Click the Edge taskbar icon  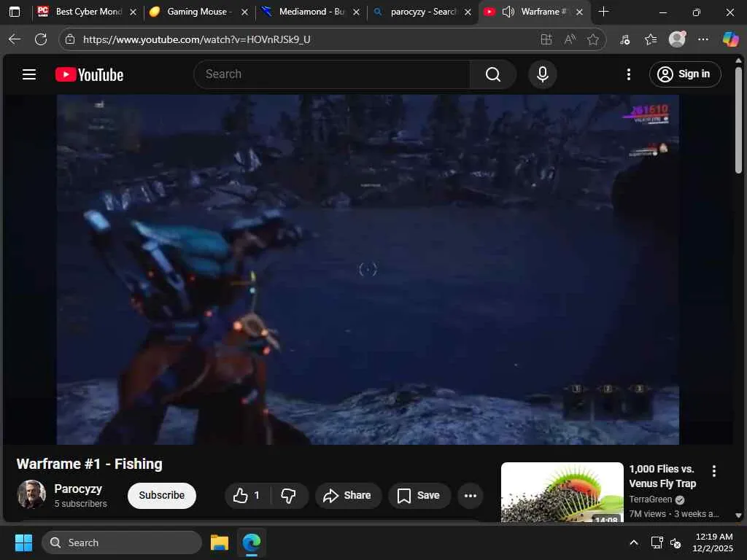251,542
